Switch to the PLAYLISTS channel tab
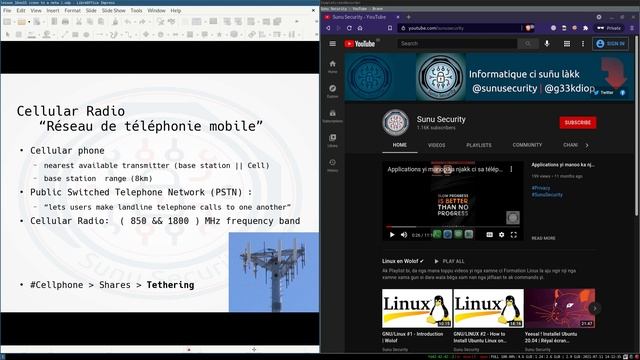Viewport: 640px width, 360px height. coord(479,145)
